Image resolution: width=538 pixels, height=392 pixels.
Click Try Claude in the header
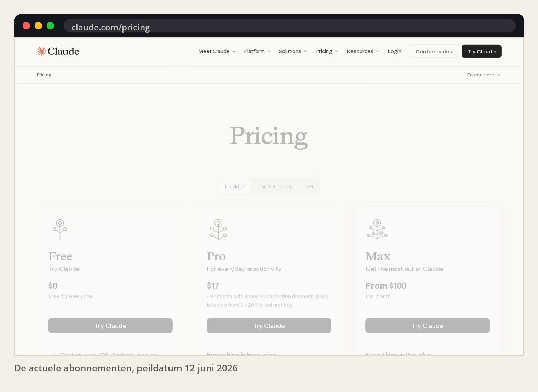[481, 51]
